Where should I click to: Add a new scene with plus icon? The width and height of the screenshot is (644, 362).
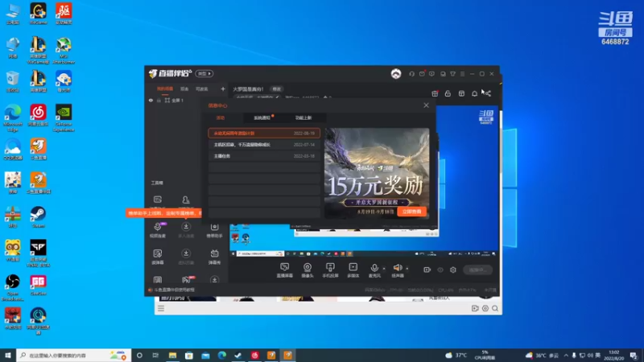click(223, 88)
